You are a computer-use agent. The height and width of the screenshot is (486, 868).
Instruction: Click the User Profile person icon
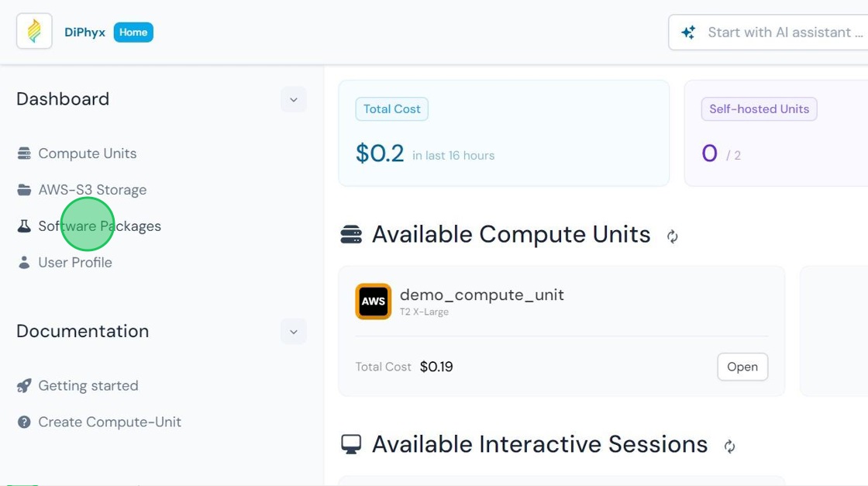click(24, 262)
